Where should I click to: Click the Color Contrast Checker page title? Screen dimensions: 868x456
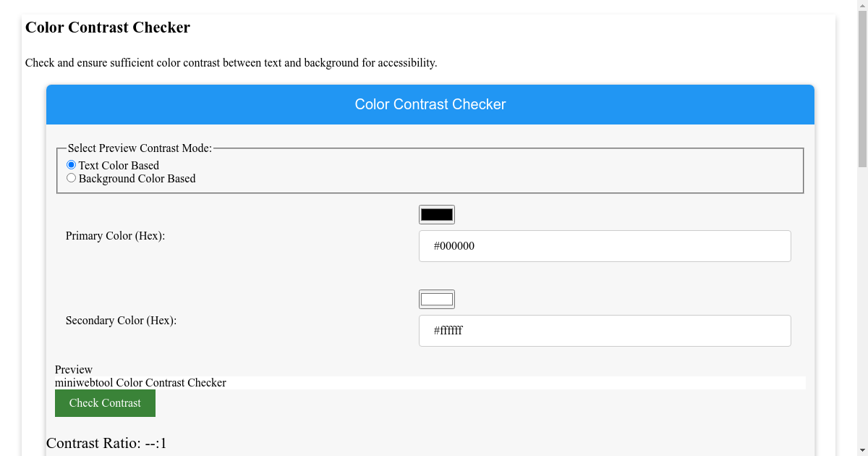point(107,28)
